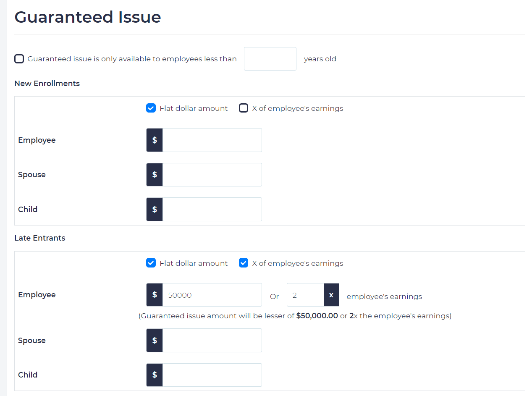Uncheck X of employee's earnings for Late Entrants
The height and width of the screenshot is (396, 532).
(x=244, y=263)
